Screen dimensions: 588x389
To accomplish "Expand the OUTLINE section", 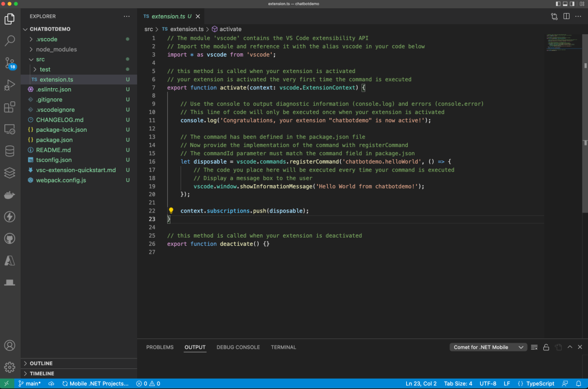I will point(79,363).
